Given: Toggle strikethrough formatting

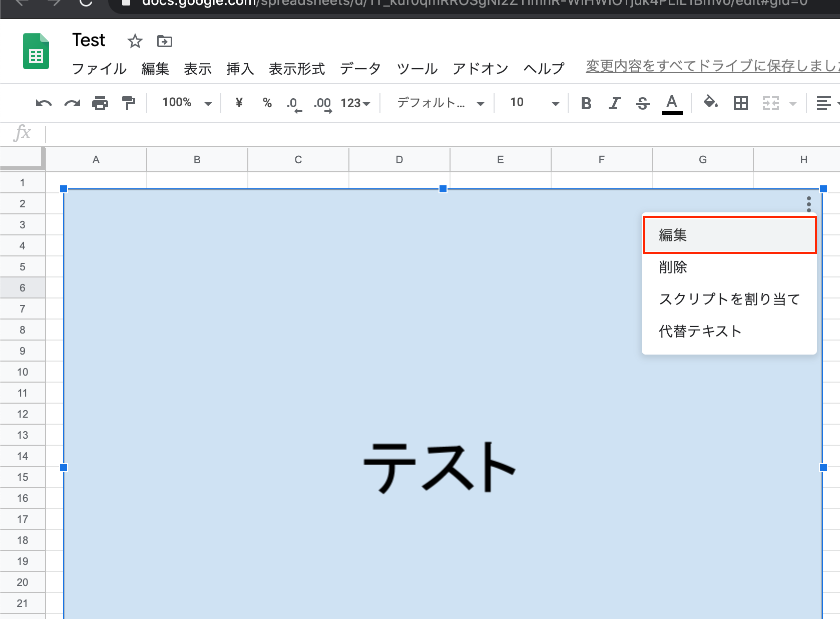Looking at the screenshot, I should (643, 103).
